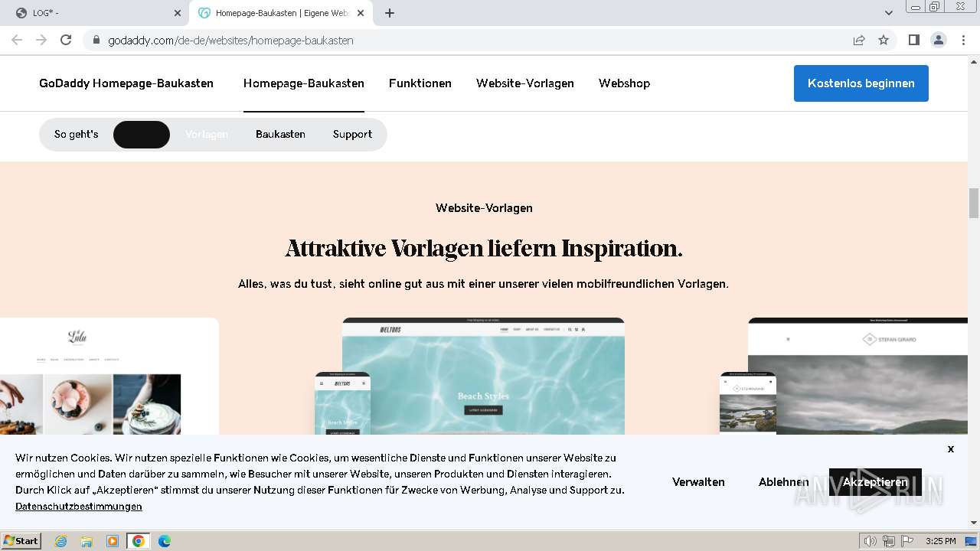Close the LOG* tab
This screenshot has width=980, height=551.
[x=178, y=13]
